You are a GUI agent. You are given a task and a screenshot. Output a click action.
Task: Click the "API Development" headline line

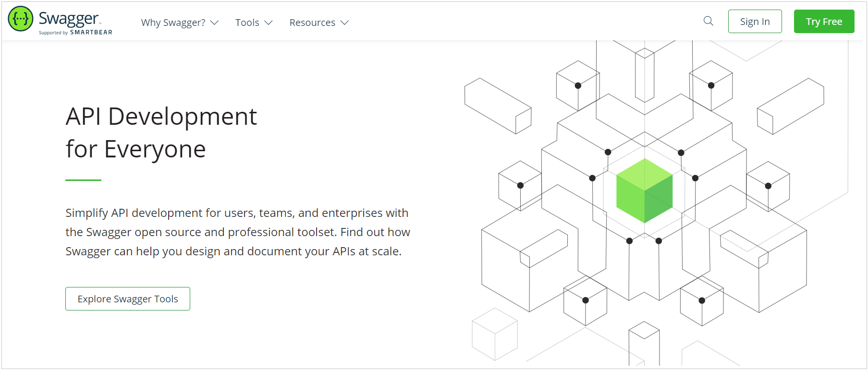click(161, 117)
